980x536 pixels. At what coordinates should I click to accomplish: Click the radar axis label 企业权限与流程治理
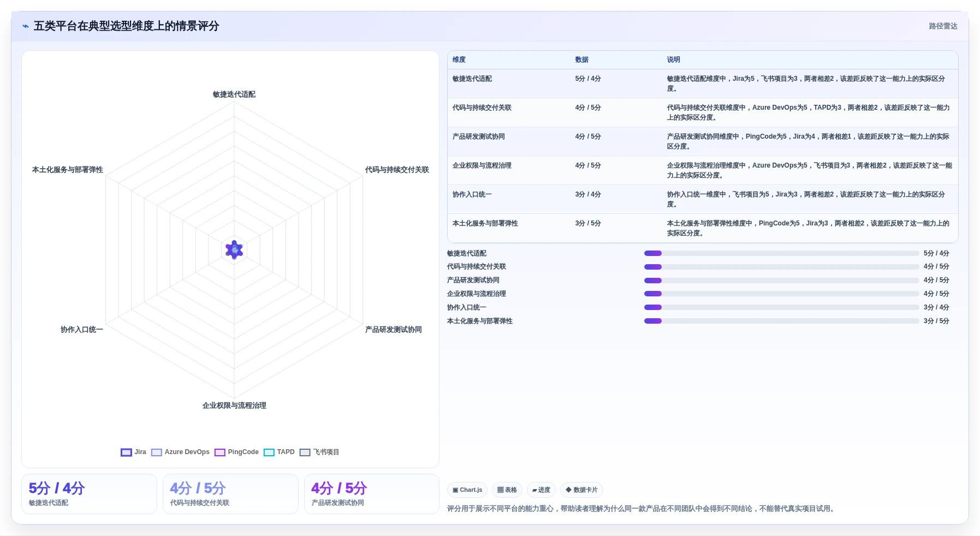[234, 406]
